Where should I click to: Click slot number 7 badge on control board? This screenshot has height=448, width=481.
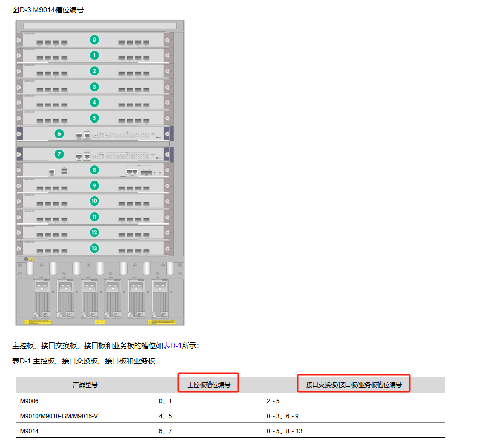(59, 154)
